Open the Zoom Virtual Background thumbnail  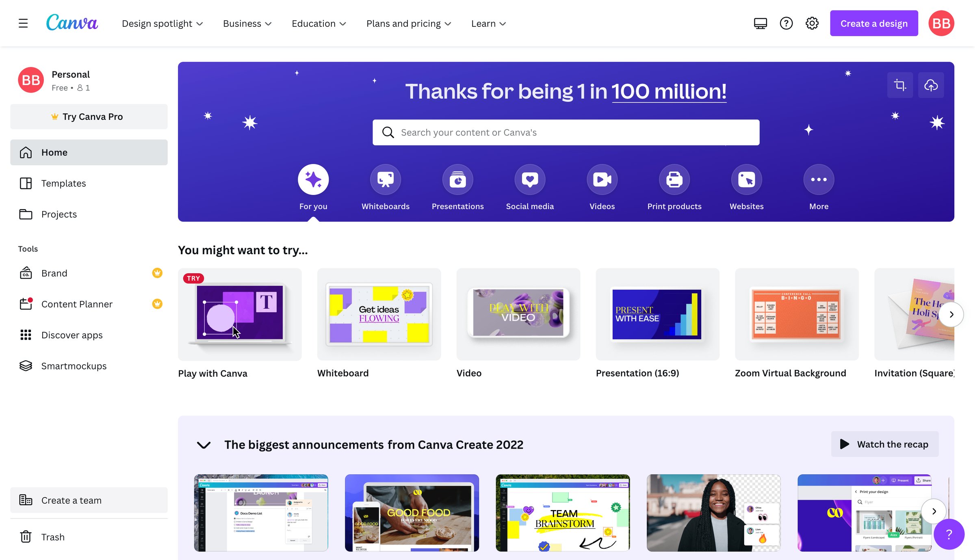(797, 314)
